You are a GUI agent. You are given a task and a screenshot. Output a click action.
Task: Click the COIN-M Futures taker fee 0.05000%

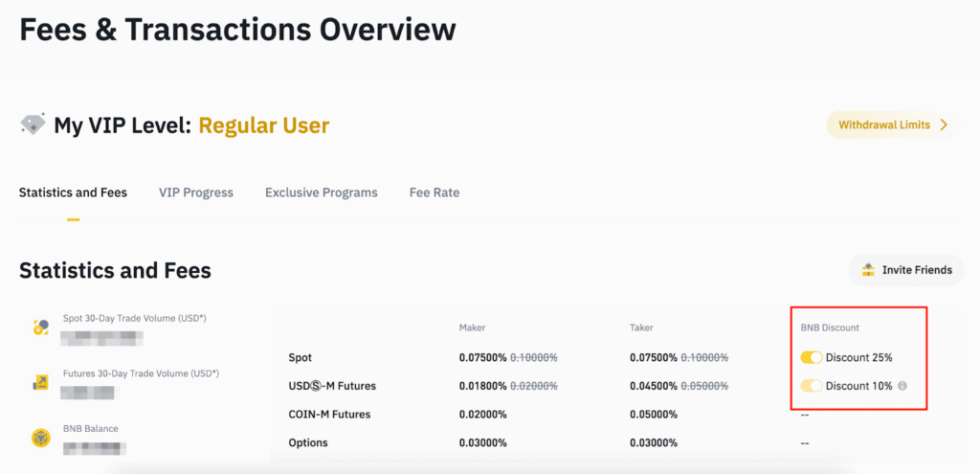click(654, 414)
